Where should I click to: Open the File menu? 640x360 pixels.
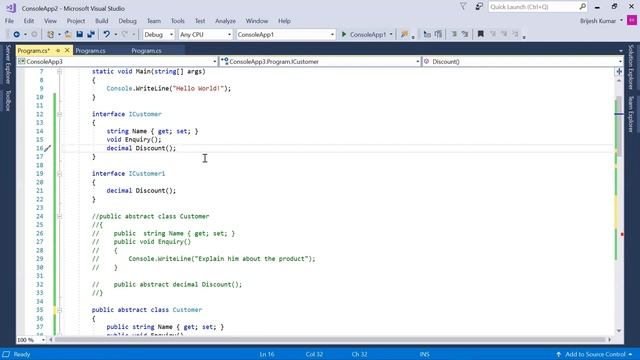[x=9, y=21]
